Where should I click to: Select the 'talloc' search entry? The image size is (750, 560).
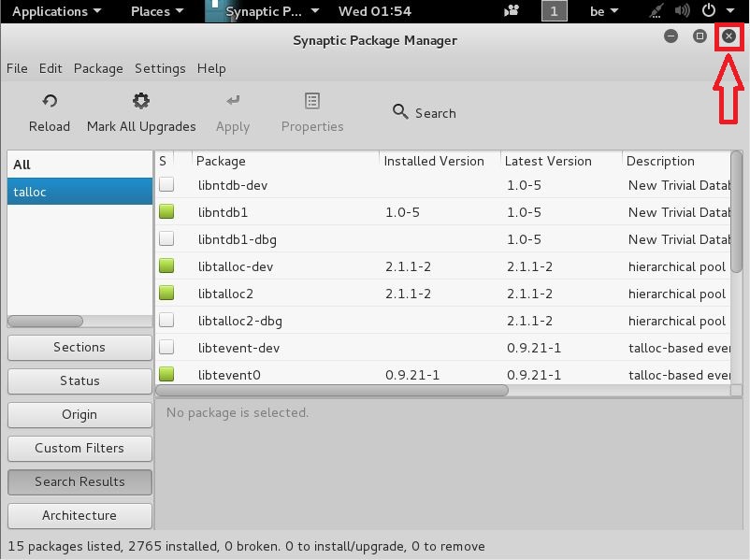[79, 192]
